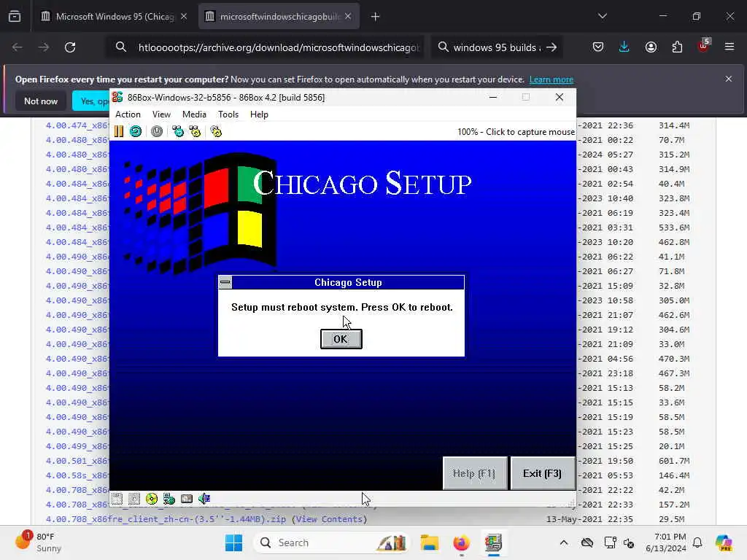Open Firefox account icon
This screenshot has height=560, width=747.
(x=651, y=47)
